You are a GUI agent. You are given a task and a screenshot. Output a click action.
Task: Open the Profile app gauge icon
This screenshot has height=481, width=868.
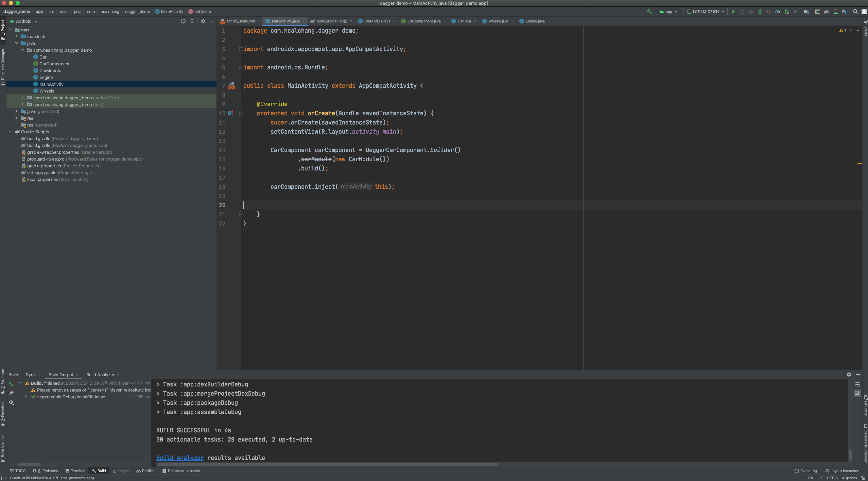tap(778, 12)
